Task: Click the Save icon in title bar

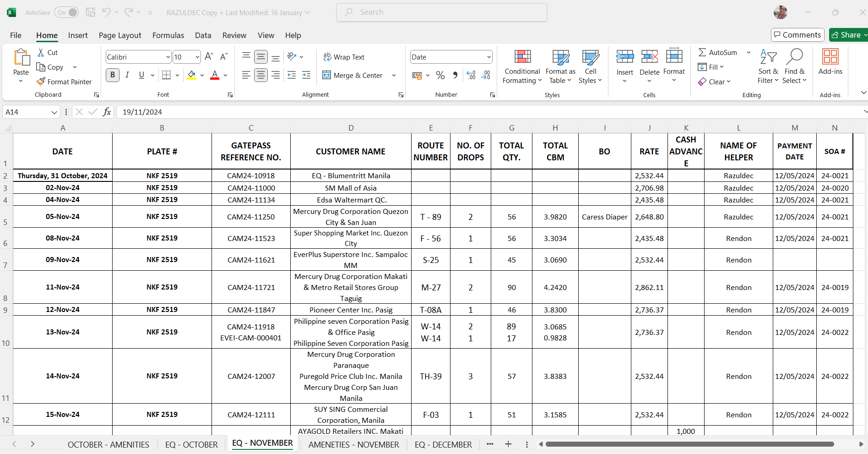Action: [91, 12]
